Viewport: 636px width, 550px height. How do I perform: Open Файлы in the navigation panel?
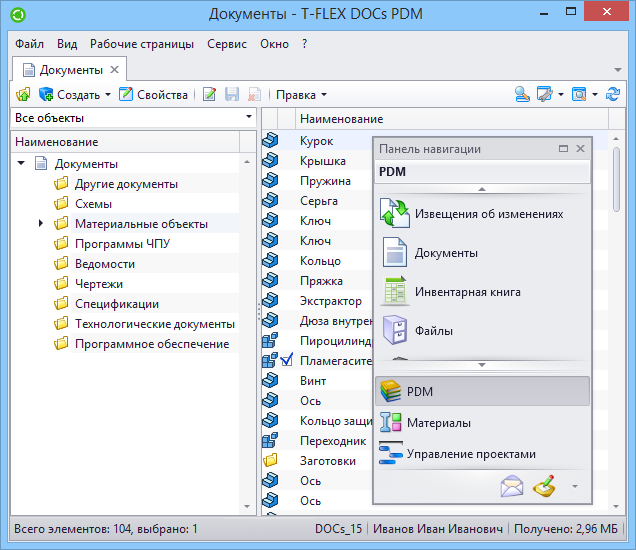[417, 331]
